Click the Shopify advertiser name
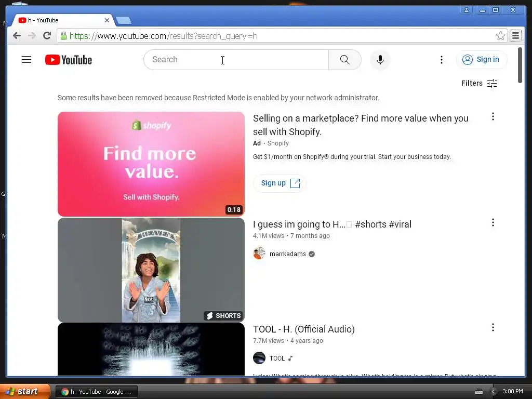The width and height of the screenshot is (532, 399). click(278, 143)
